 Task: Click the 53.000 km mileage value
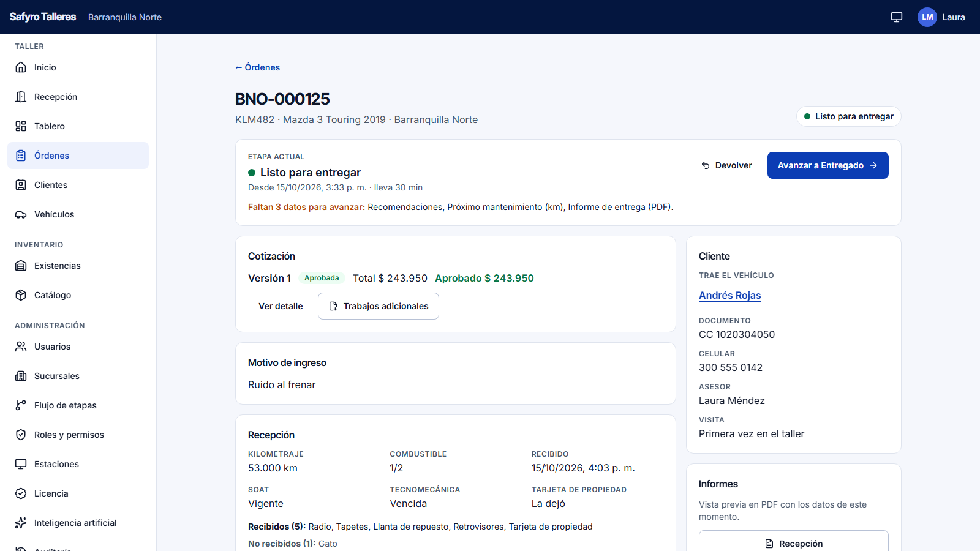point(273,468)
